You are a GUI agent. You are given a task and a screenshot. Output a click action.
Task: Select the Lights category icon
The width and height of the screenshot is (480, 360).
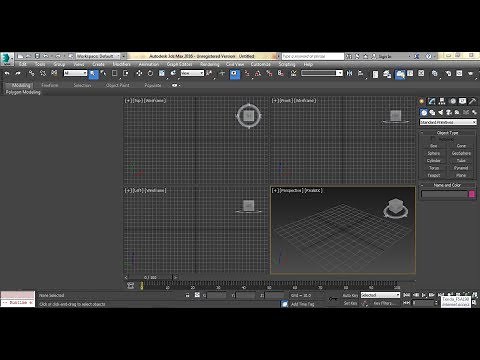click(441, 113)
